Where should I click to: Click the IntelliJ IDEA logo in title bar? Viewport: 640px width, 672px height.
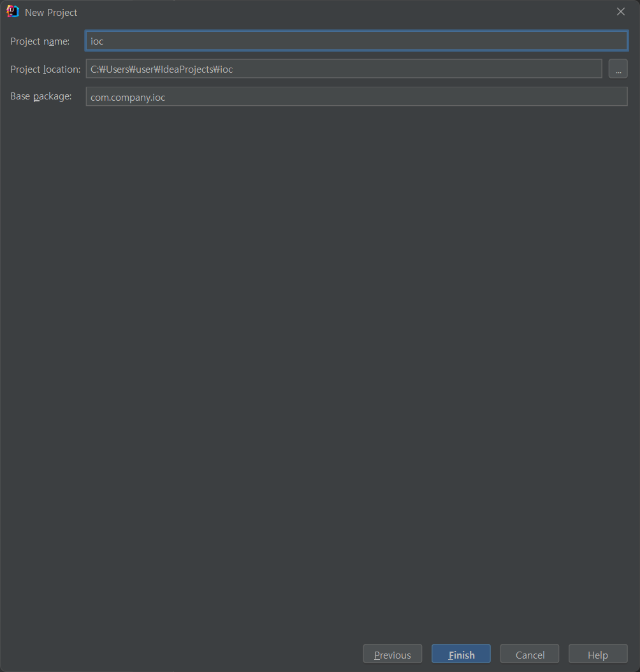(x=13, y=11)
